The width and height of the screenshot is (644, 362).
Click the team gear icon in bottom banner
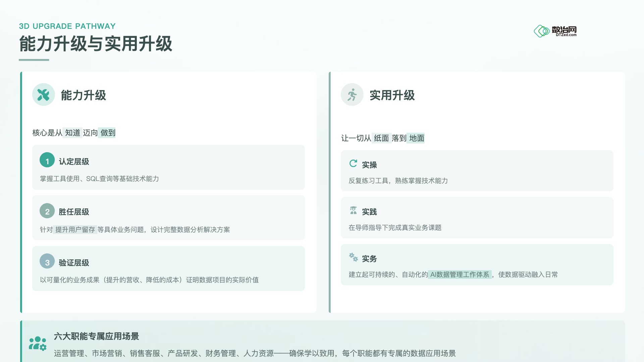coord(38,344)
